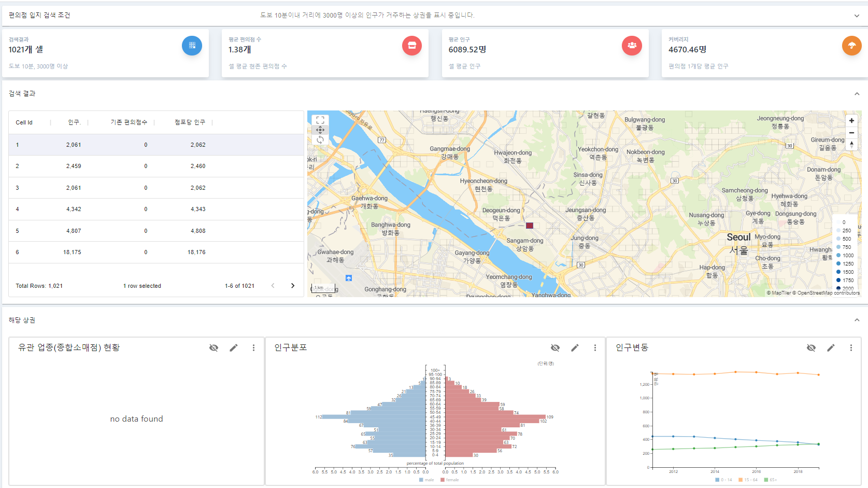868x488 pixels.
Task: Click the 1.38개 average store count
Action: [x=239, y=49]
